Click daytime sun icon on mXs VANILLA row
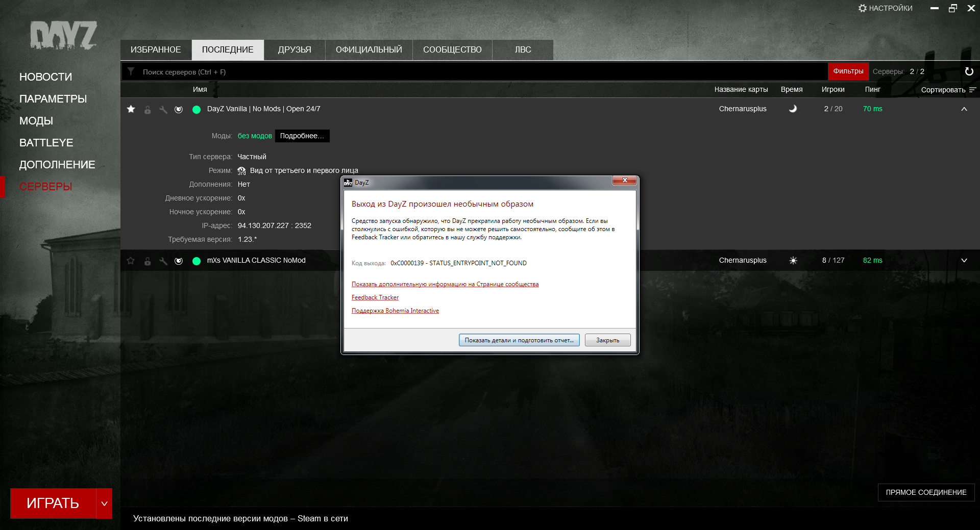 pyautogui.click(x=793, y=260)
